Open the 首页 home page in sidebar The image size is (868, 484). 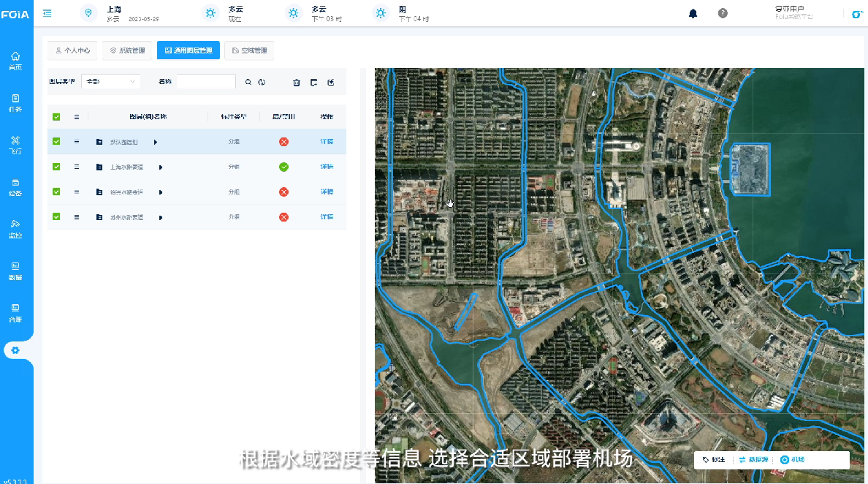pos(16,57)
